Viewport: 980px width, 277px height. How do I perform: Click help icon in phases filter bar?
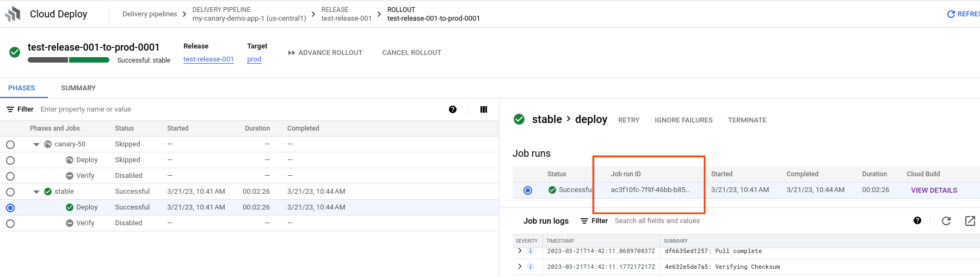(453, 109)
